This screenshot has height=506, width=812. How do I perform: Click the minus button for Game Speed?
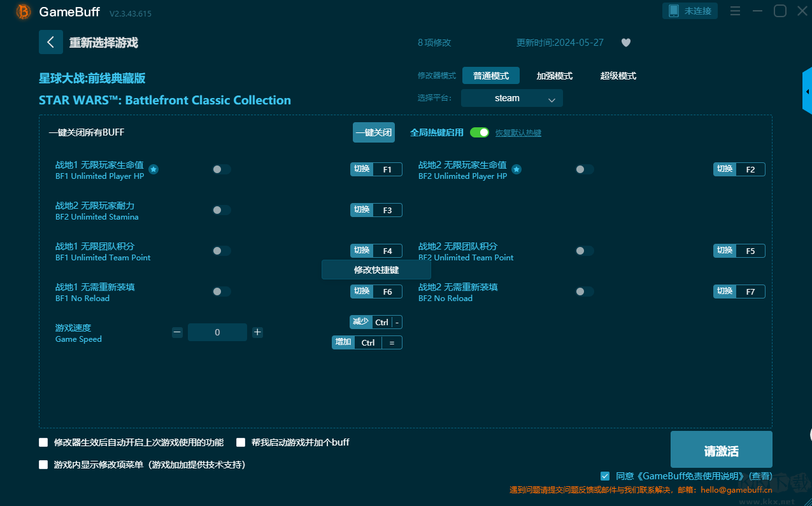(x=177, y=332)
